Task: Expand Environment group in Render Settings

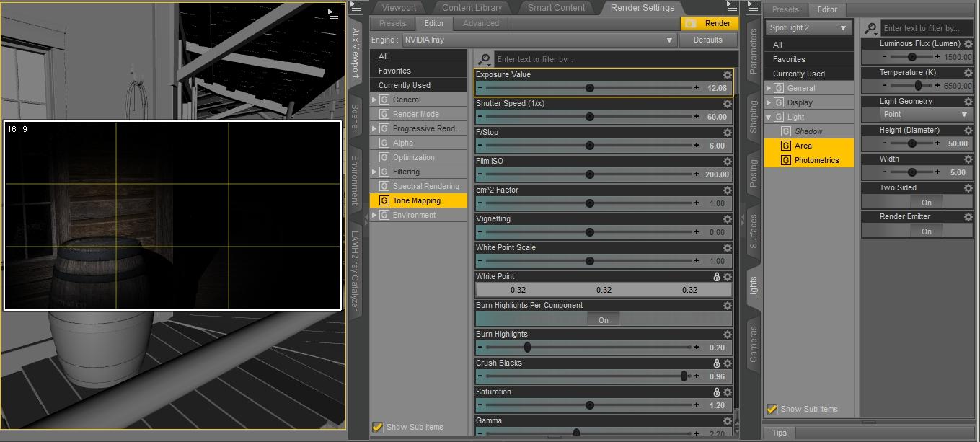Action: pyautogui.click(x=374, y=215)
